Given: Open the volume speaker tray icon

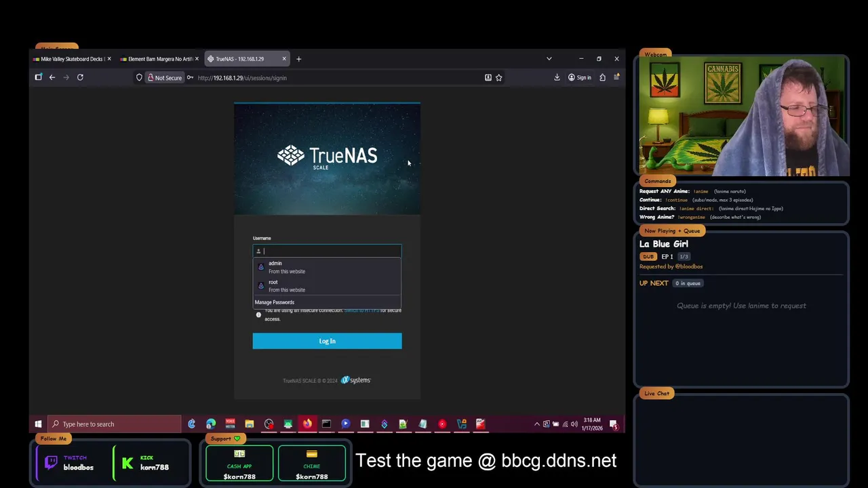Looking at the screenshot, I should click(x=574, y=424).
